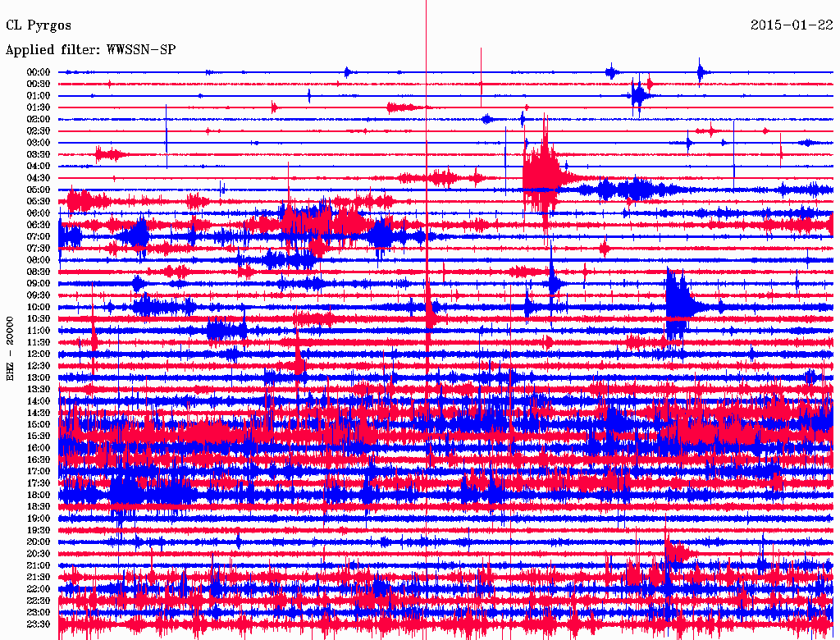Select the 22:00 time row label
840x640 pixels.
coord(39,589)
